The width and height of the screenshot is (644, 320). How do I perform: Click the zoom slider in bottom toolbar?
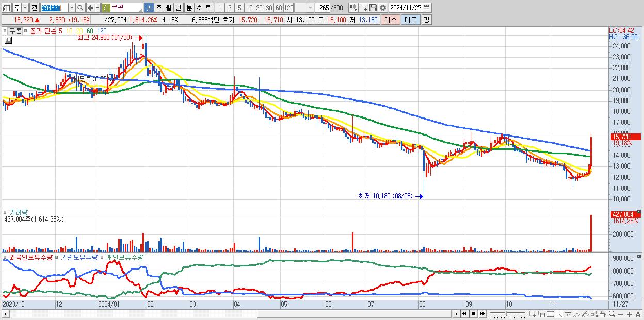(x=507, y=313)
